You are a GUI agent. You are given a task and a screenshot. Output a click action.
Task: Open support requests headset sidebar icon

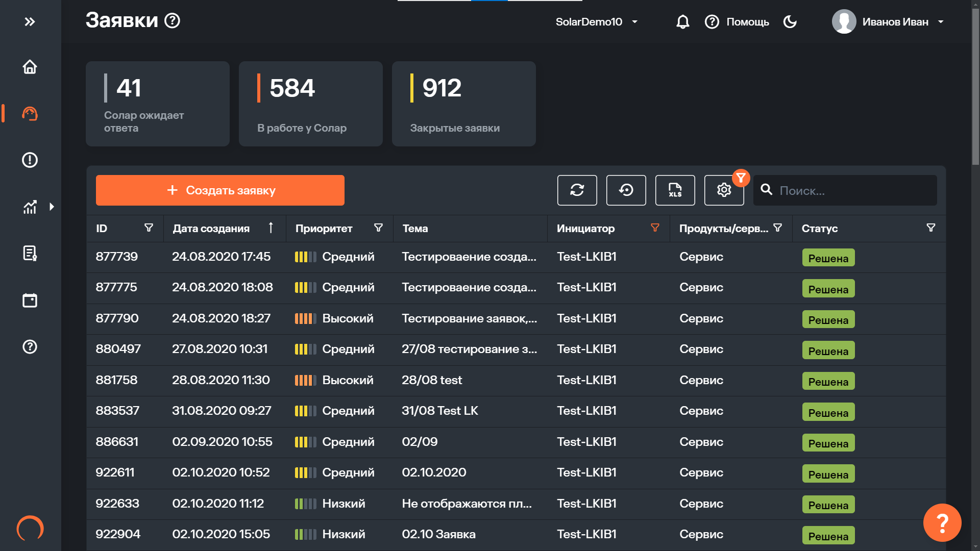(x=30, y=113)
